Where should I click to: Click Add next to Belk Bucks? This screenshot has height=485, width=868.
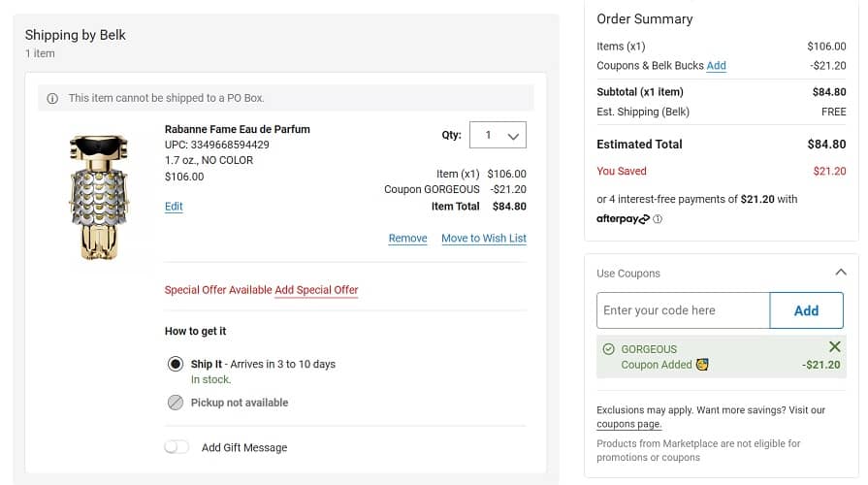(x=716, y=66)
